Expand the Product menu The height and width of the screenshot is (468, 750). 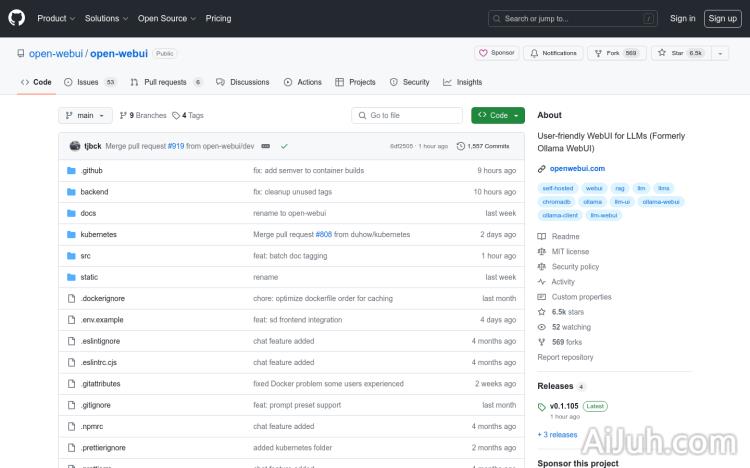(55, 18)
